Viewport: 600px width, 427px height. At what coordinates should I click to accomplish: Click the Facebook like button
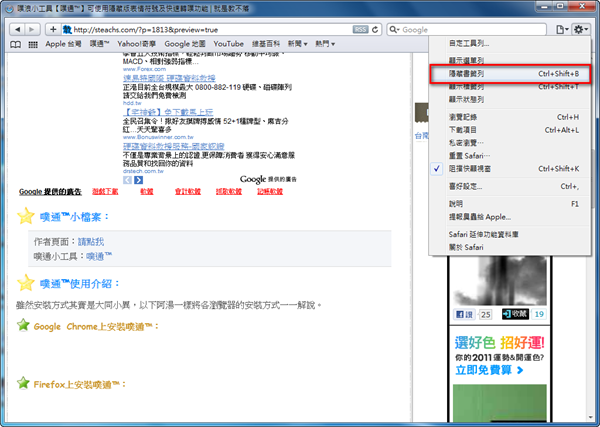click(x=464, y=315)
